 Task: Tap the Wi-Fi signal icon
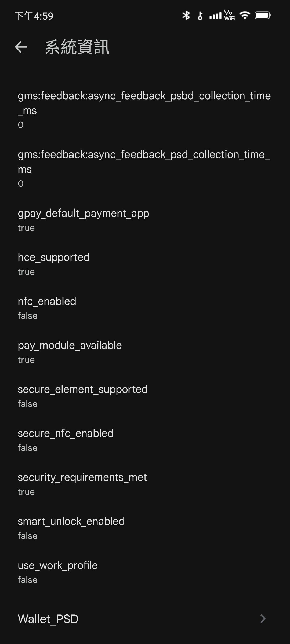[245, 15]
